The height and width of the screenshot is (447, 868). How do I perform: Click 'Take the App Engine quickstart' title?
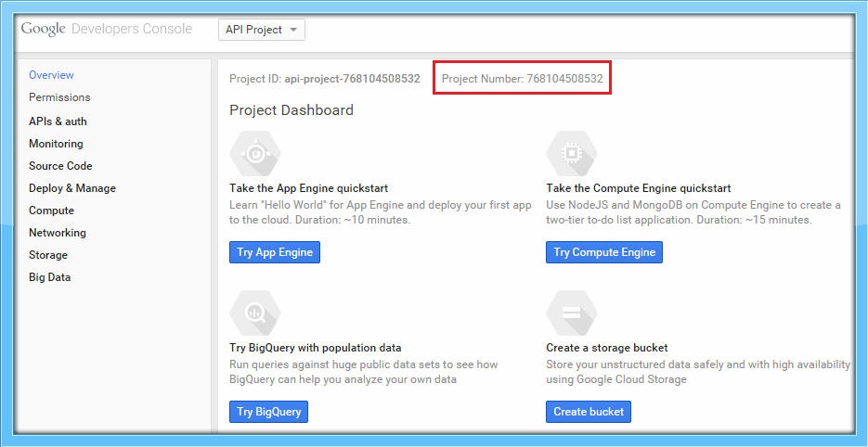[x=309, y=188]
